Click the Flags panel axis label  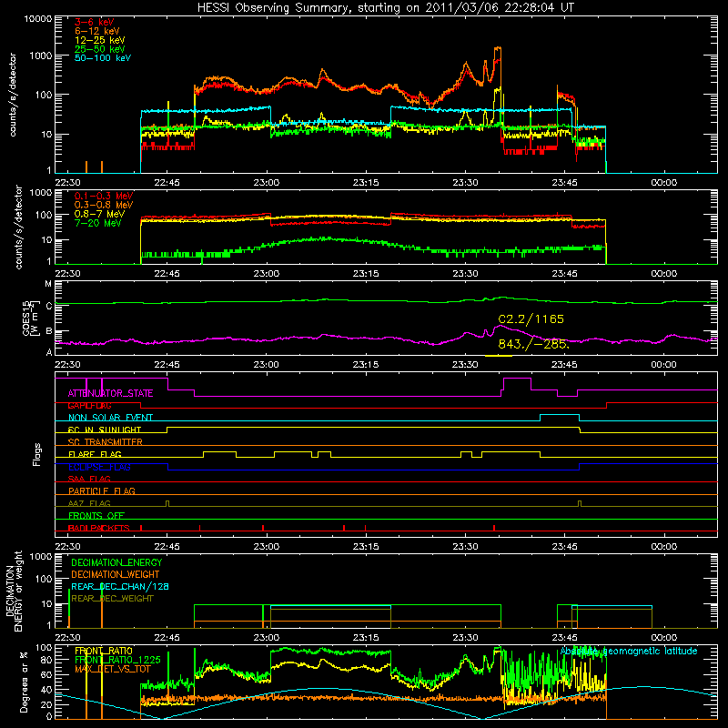click(x=37, y=454)
